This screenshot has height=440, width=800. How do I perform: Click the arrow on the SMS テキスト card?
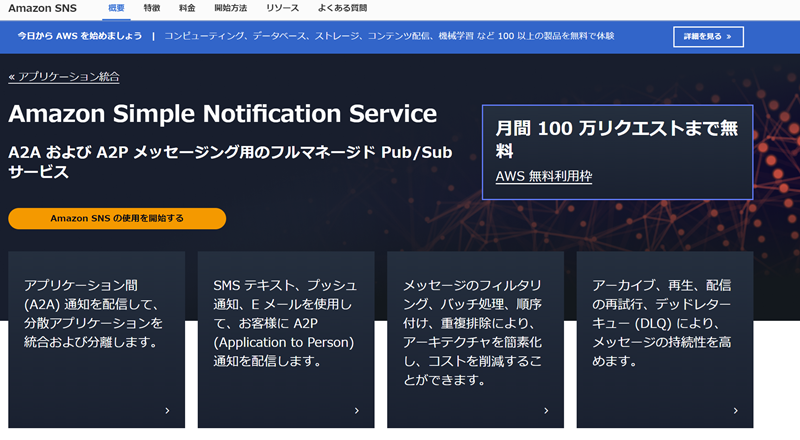click(x=357, y=410)
